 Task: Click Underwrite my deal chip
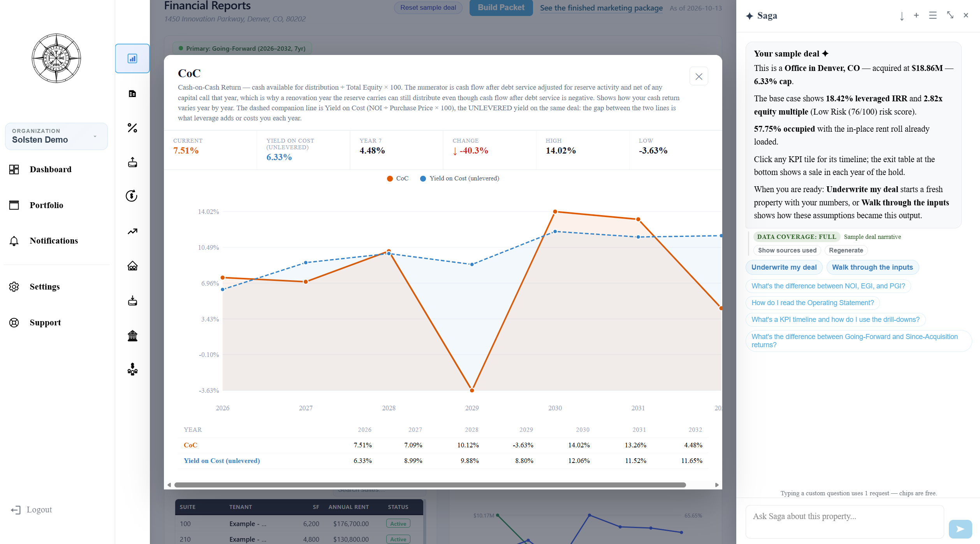click(784, 267)
